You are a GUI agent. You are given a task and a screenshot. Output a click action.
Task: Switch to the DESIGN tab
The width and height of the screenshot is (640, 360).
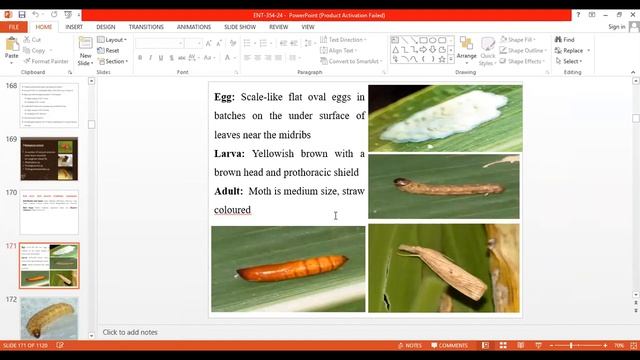click(106, 27)
